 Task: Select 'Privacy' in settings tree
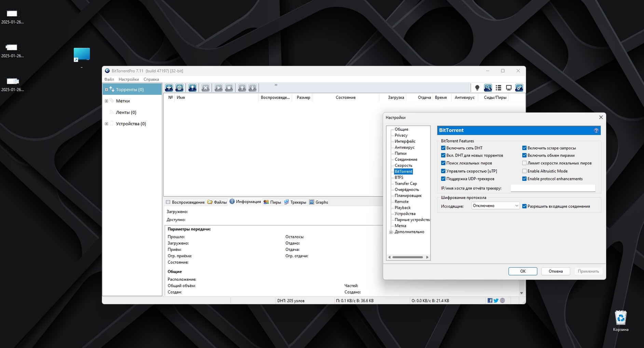coord(401,135)
